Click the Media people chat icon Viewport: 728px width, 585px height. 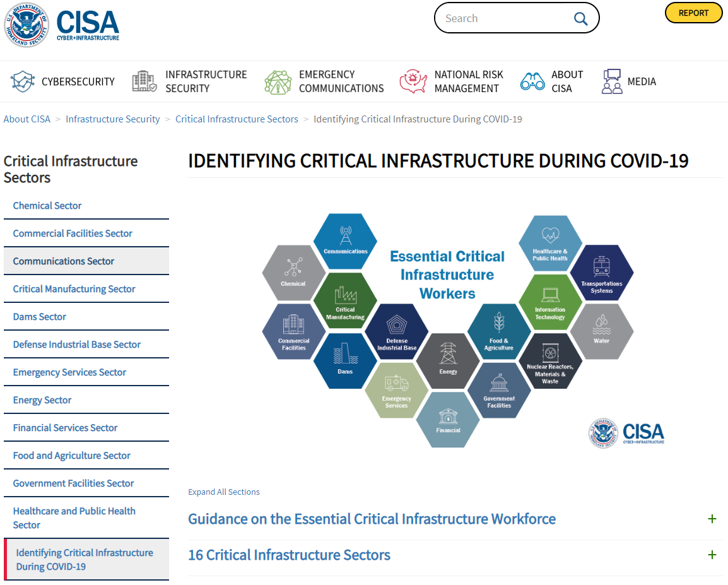point(612,81)
